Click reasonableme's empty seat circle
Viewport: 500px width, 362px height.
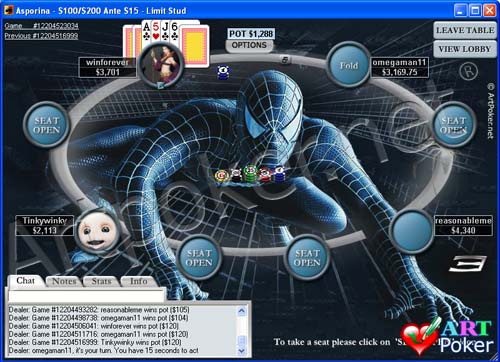pos(412,230)
